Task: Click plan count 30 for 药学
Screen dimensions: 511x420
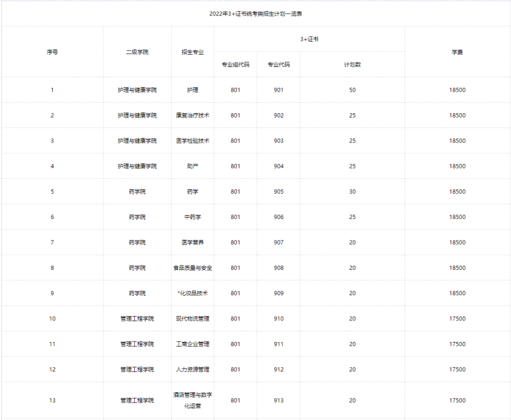Action: pyautogui.click(x=352, y=191)
